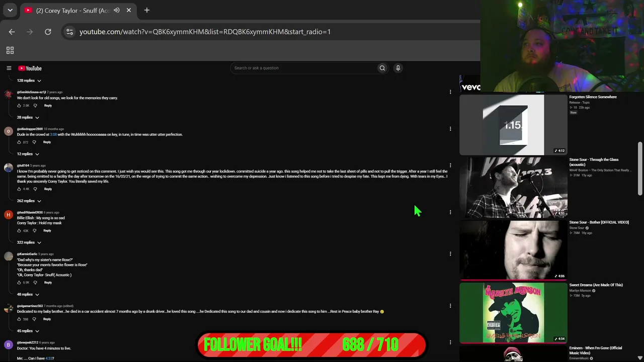Screen dimensions: 644x362
Task: Reply to KarmicGarlic's Rose comment
Action: (x=48, y=283)
